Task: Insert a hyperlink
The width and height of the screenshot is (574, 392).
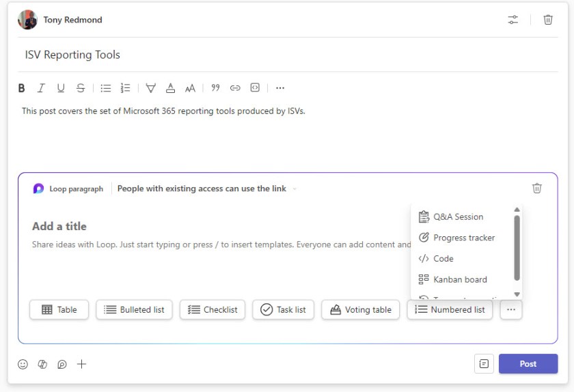Action: (x=235, y=88)
